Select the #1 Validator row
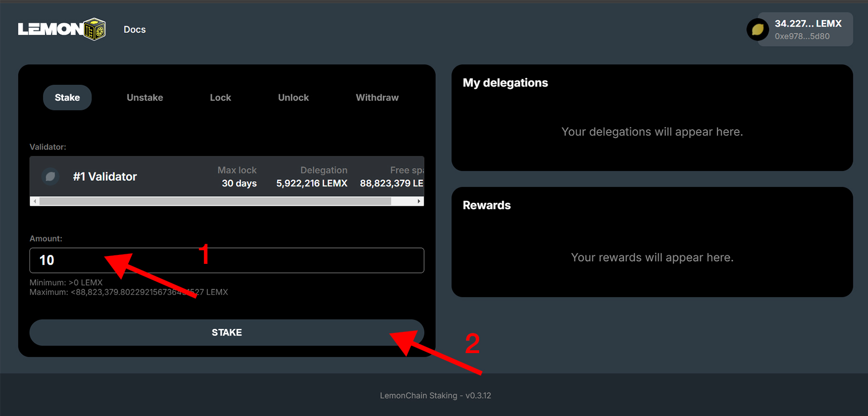The image size is (868, 416). [x=227, y=177]
